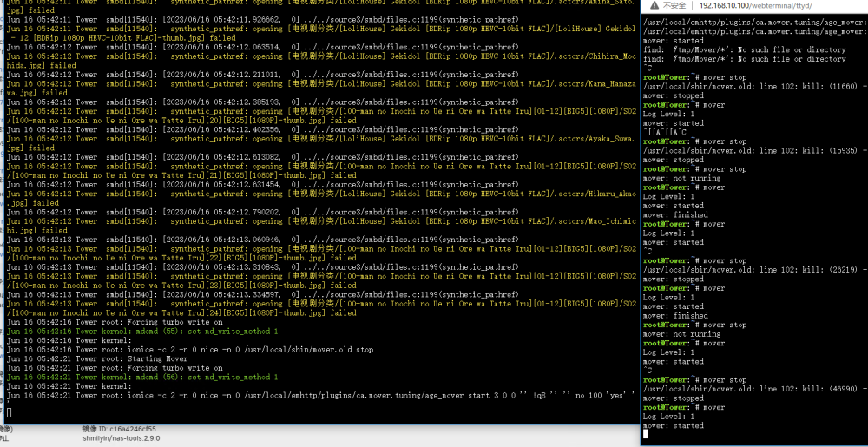Click the '[22][BIG5][1080P]-thumb.jpg failed' log line

pos(181,258)
